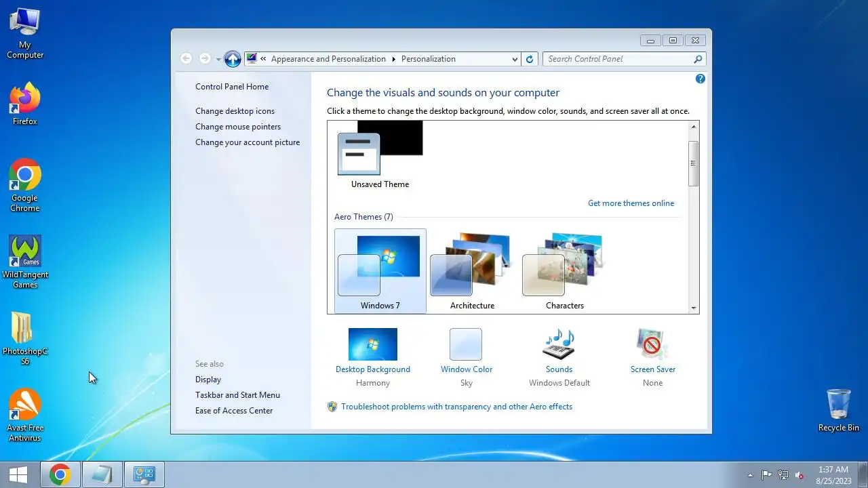
Task: Launch Avast Free Antivirus shortcut
Action: [25, 415]
